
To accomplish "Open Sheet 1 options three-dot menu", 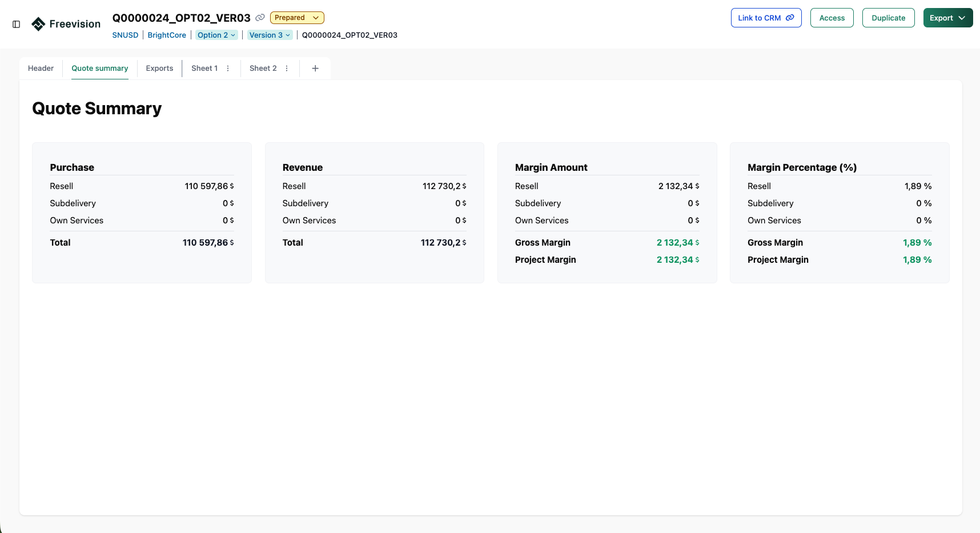I will (228, 69).
